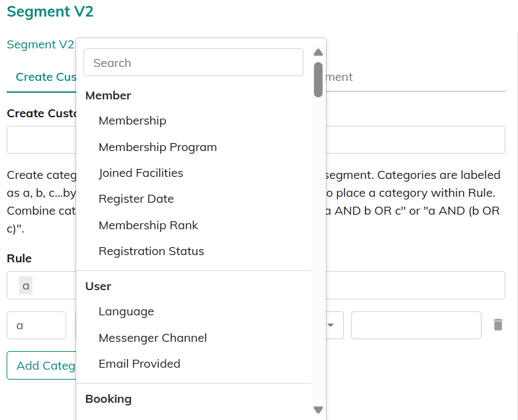The height and width of the screenshot is (420, 518).
Task: Focus the value field beside trash icon
Action: pos(415,325)
